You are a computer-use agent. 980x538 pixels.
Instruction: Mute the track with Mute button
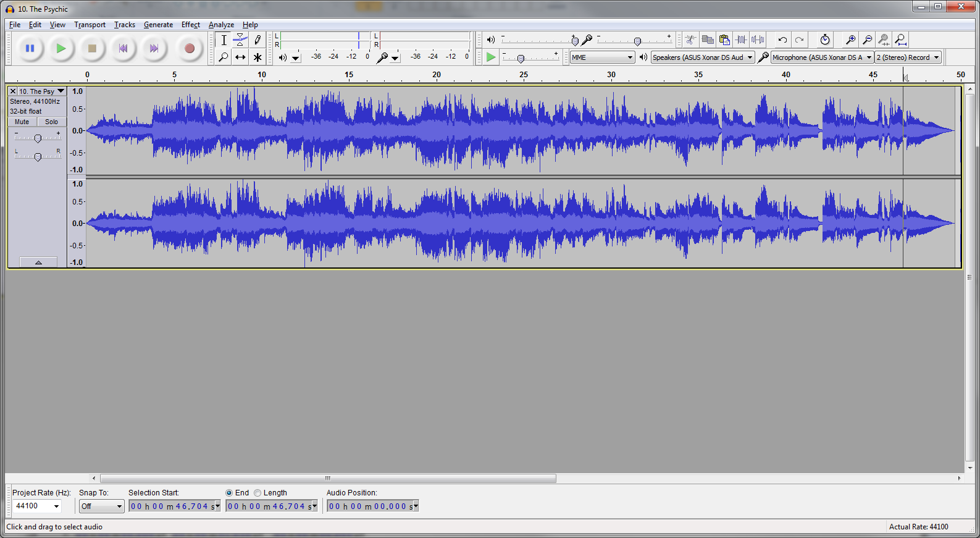click(22, 122)
